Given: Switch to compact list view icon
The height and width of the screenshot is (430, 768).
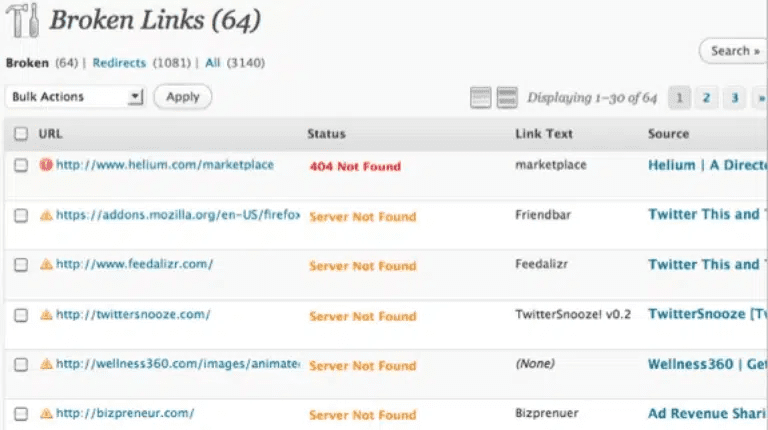Looking at the screenshot, I should [481, 97].
